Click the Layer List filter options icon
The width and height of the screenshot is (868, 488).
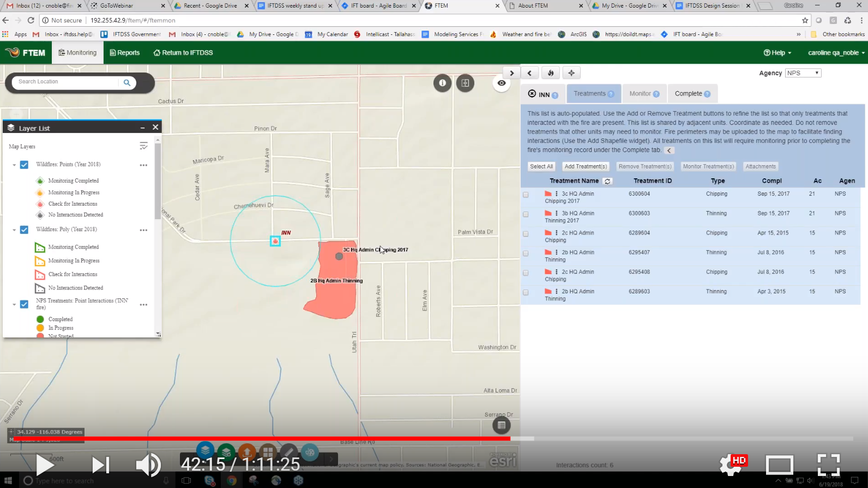143,146
